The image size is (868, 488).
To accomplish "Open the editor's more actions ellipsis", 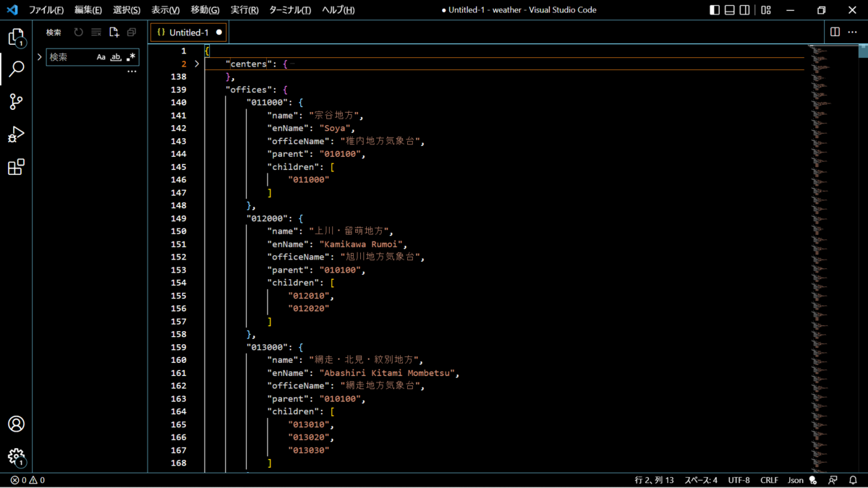I will pos(852,33).
